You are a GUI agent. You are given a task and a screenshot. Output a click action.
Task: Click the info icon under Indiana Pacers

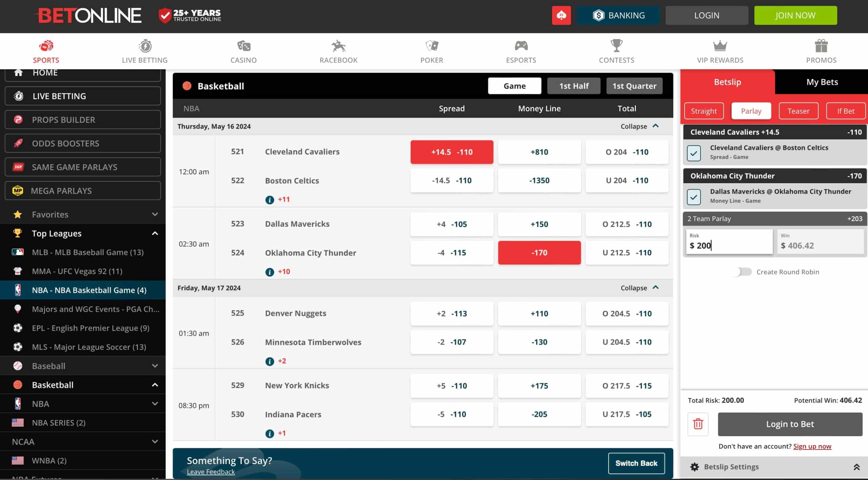coord(270,434)
